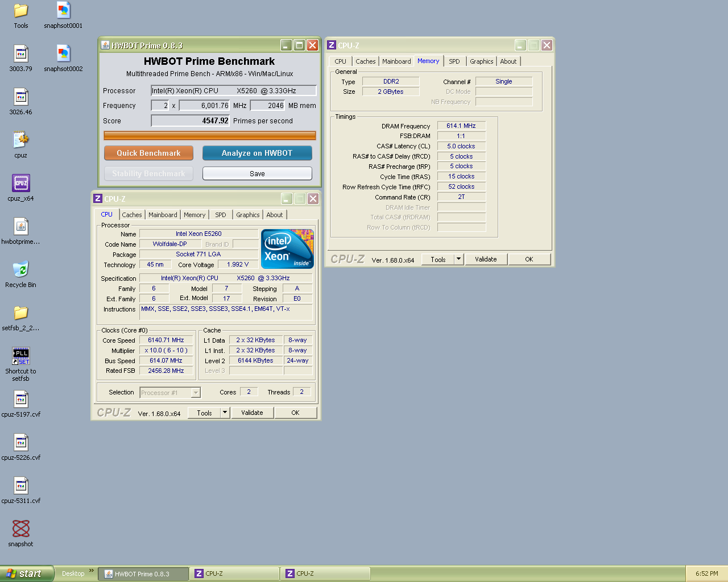Viewport: 728px width, 582px height.
Task: Select the cpuz-5197.cvf file
Action: 21,404
